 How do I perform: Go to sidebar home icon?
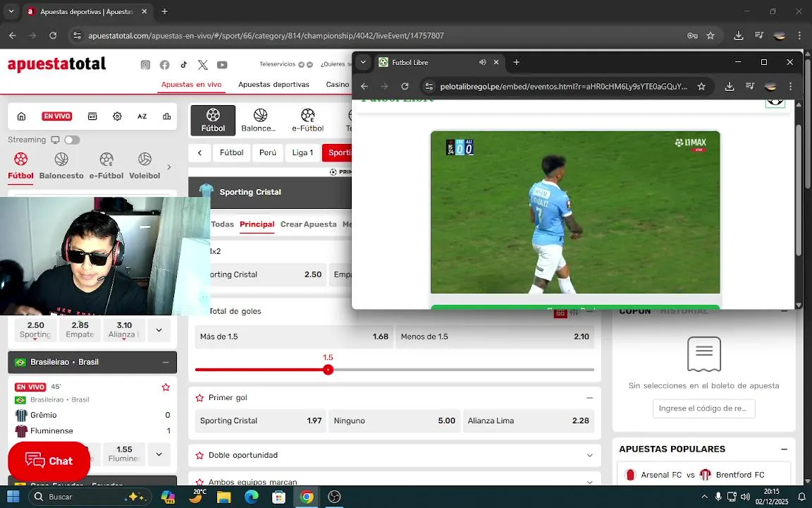(21, 116)
